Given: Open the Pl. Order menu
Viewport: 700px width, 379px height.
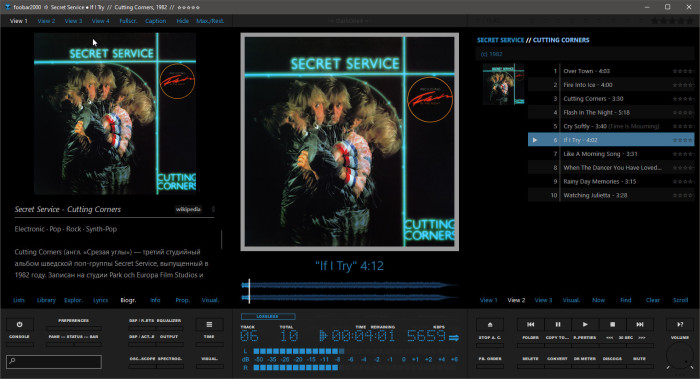Looking at the screenshot, I should 490,358.
